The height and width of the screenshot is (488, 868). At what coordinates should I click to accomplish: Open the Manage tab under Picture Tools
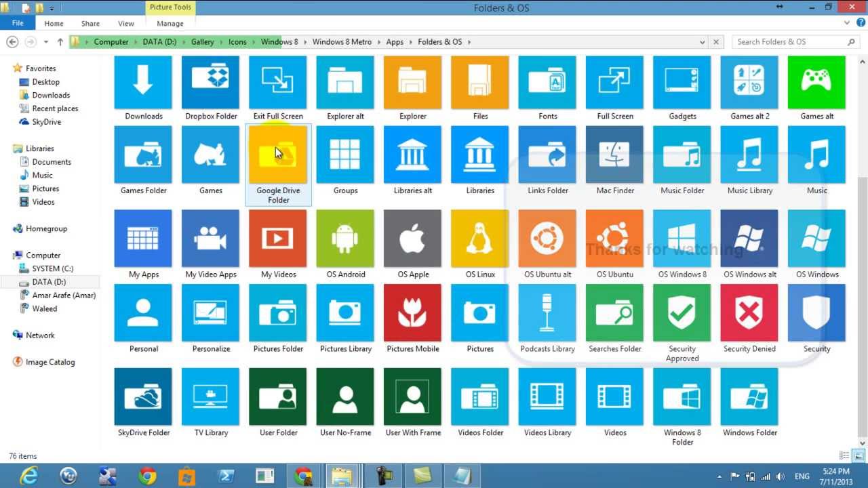coord(170,22)
